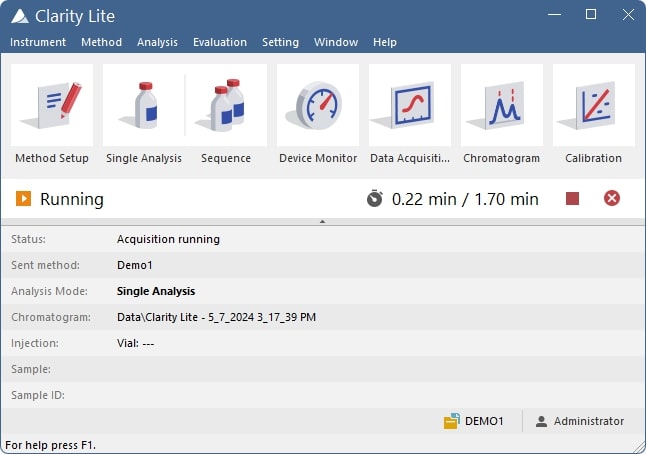Click the Device Monitor label
646x454 pixels.
click(x=318, y=158)
